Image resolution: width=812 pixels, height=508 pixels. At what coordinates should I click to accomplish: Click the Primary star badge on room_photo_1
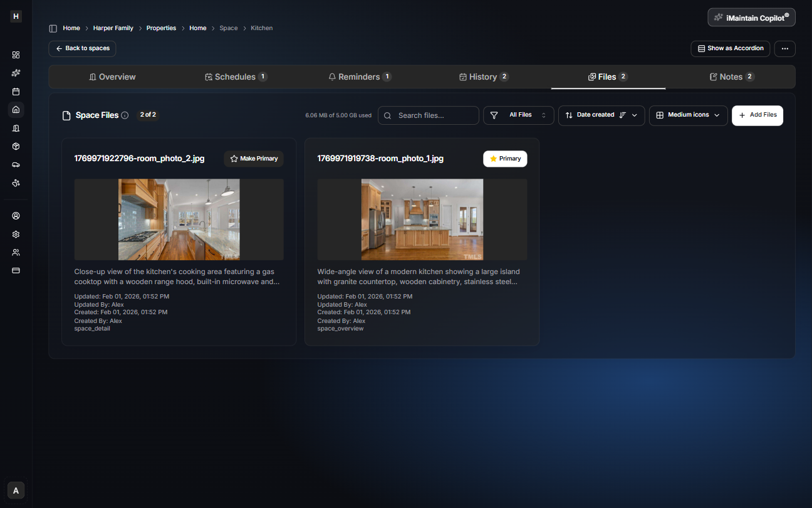click(505, 159)
